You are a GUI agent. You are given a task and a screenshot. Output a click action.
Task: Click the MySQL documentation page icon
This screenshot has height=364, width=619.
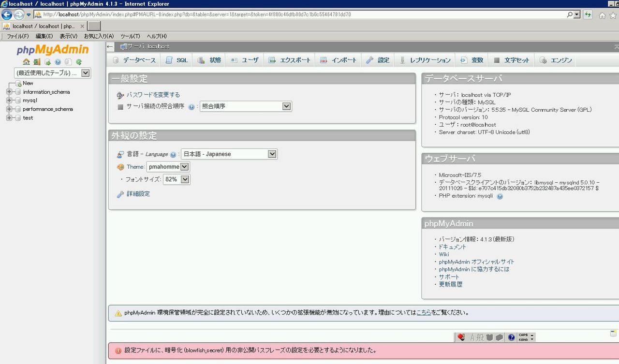68,62
